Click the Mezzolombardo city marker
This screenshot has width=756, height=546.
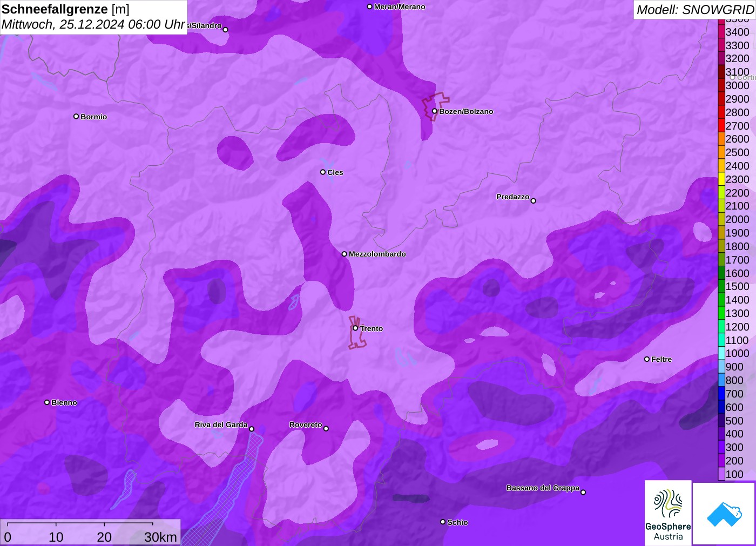point(344,254)
